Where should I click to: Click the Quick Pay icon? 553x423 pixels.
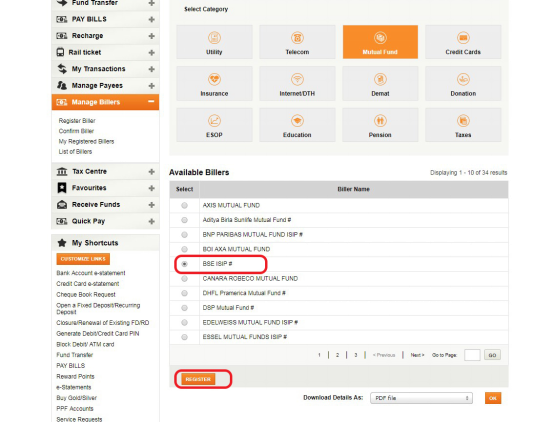[62, 221]
